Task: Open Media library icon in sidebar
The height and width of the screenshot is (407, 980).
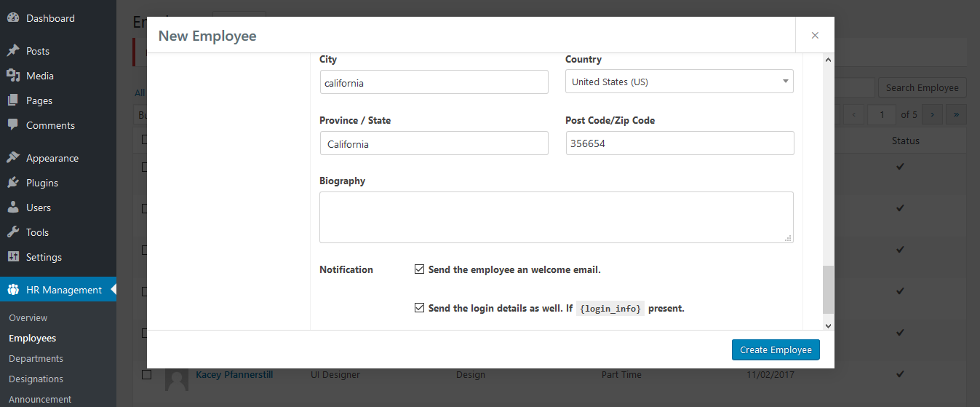Action: click(x=13, y=76)
